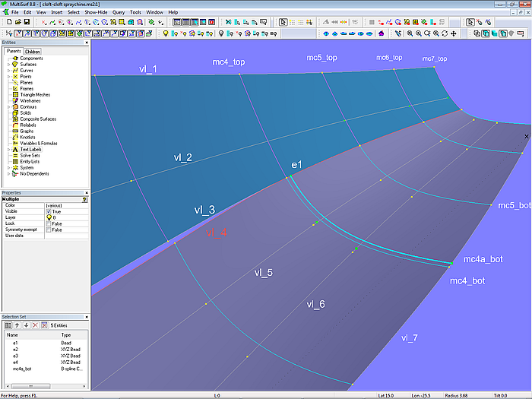Viewport: 532px width, 399px height.
Task: Expand the Curves tree node
Action: click(8, 71)
